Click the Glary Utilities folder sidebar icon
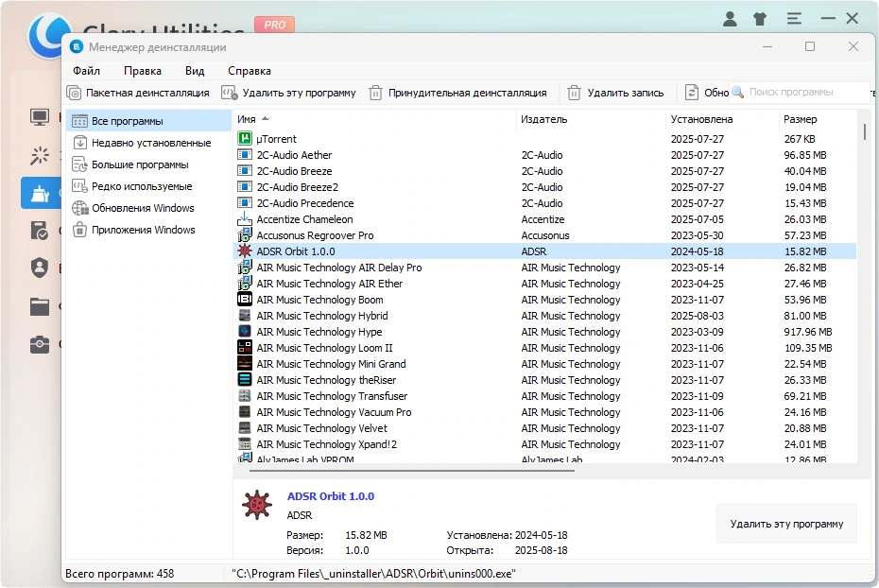879x588 pixels. pos(40,306)
